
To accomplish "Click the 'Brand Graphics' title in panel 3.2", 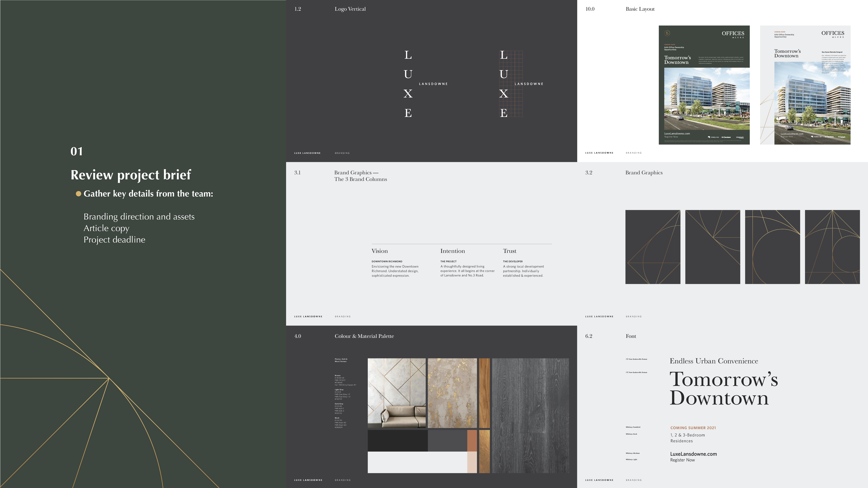I will 644,173.
